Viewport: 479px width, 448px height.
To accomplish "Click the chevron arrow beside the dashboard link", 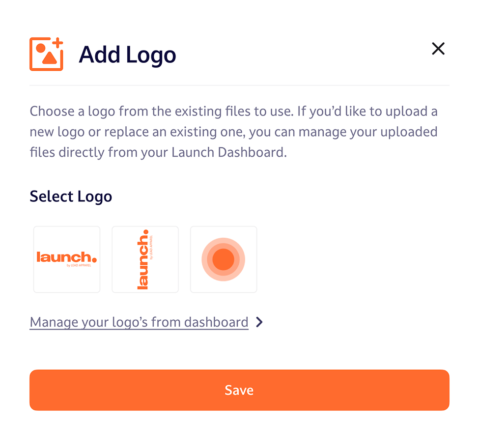I will (x=259, y=322).
